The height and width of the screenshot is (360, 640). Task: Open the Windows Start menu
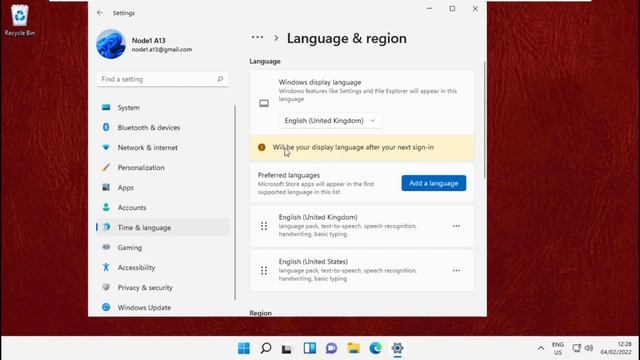click(x=244, y=348)
